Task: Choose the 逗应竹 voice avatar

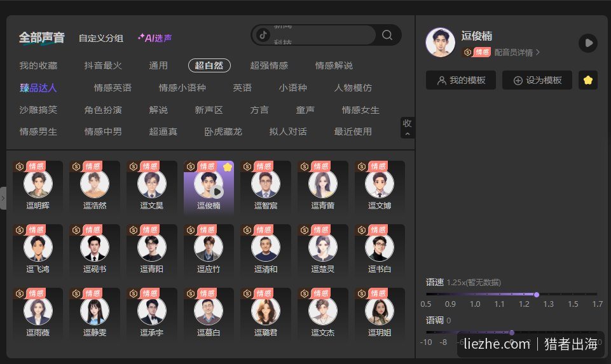Action: click(x=209, y=247)
